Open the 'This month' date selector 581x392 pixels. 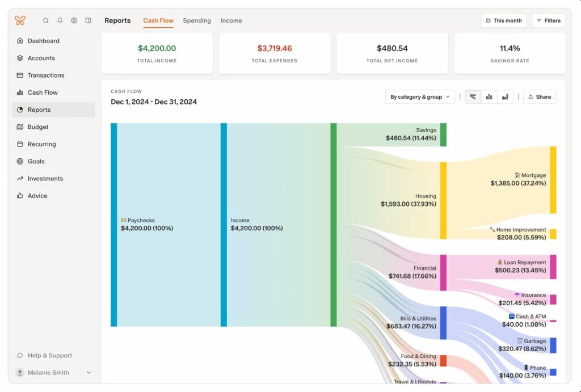click(503, 20)
